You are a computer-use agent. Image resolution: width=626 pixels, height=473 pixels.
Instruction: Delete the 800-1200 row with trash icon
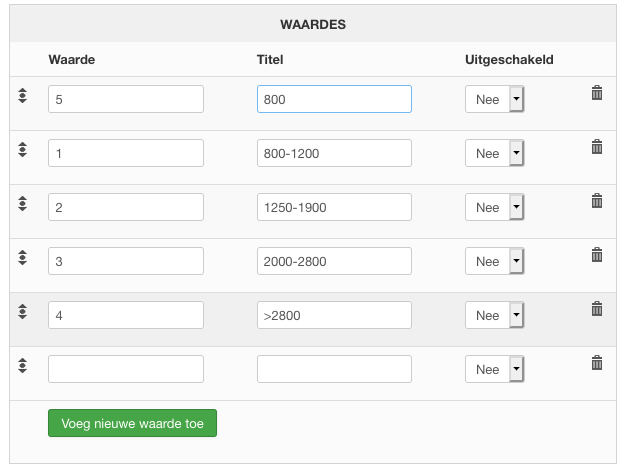tap(597, 147)
